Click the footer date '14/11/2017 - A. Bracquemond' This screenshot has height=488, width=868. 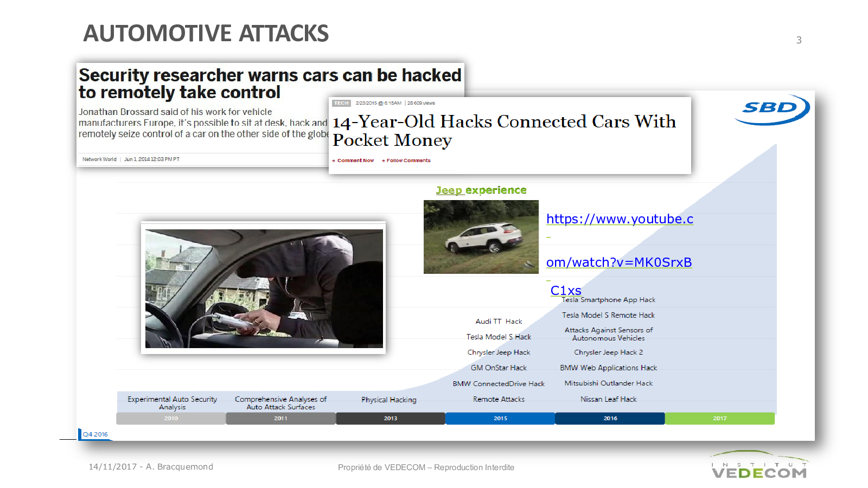pyautogui.click(x=151, y=467)
